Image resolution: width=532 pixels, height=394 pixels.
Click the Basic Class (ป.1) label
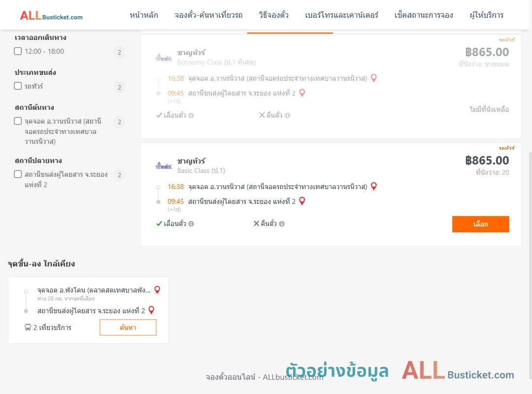[201, 170]
